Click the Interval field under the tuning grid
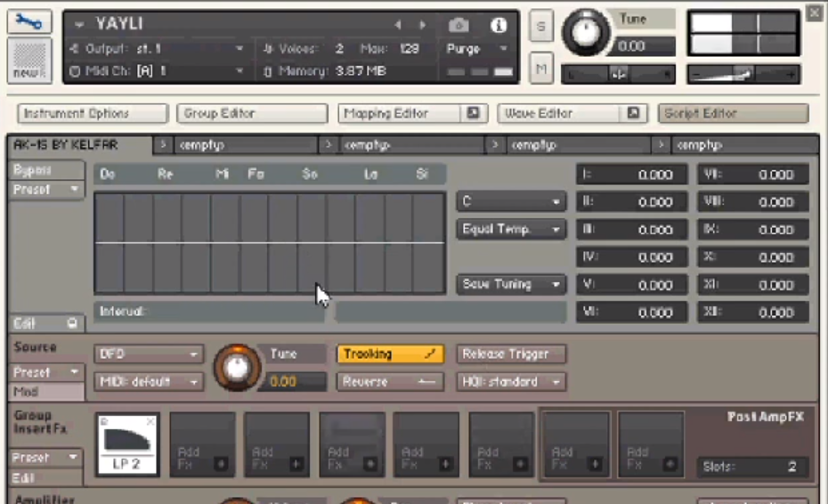Screen dimensions: 828x504 [209, 312]
